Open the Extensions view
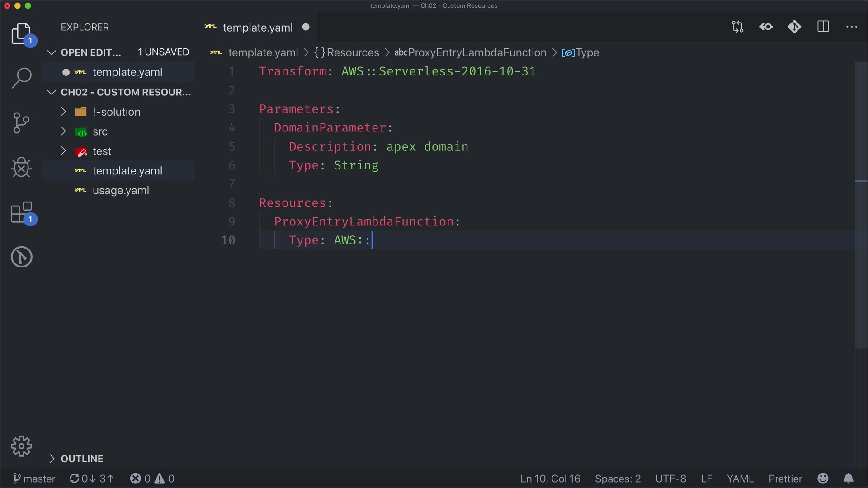Screen dimensions: 868x488 point(21,212)
